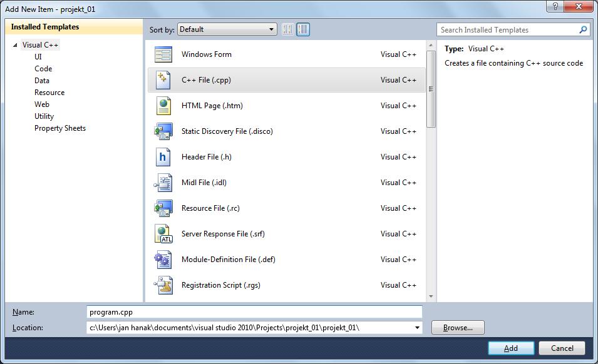Click the C++ File (.cpp) icon
Image resolution: width=598 pixels, height=364 pixels.
point(163,80)
